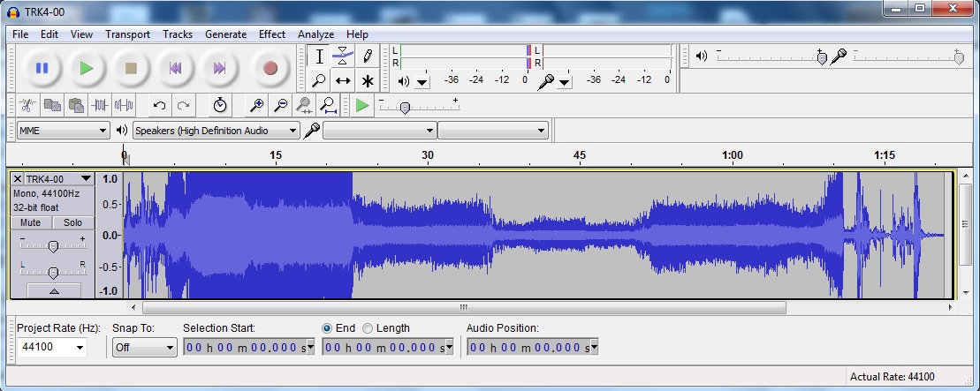Redo the last undone action
Screen dimensions: 980x391
click(x=183, y=105)
